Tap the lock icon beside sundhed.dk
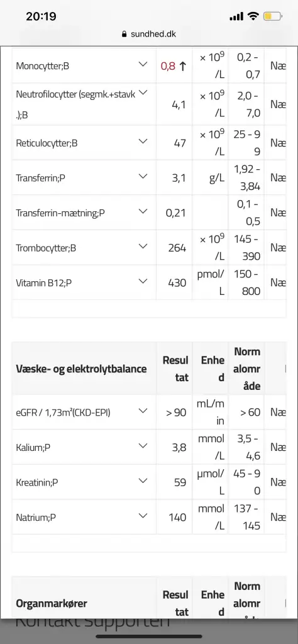The width and height of the screenshot is (298, 644). tap(124, 34)
